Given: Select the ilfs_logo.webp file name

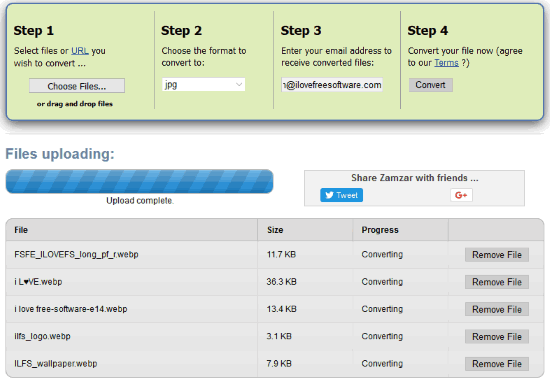Looking at the screenshot, I should [42, 336].
